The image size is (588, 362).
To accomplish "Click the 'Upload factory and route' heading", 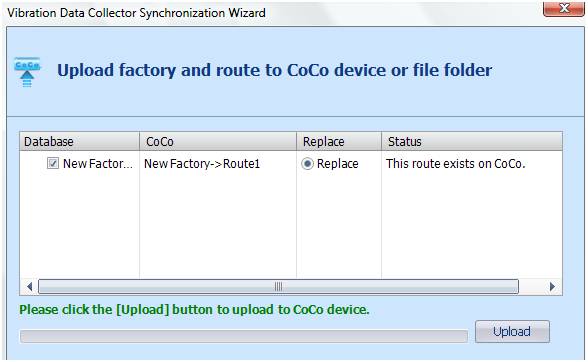I will (x=274, y=70).
